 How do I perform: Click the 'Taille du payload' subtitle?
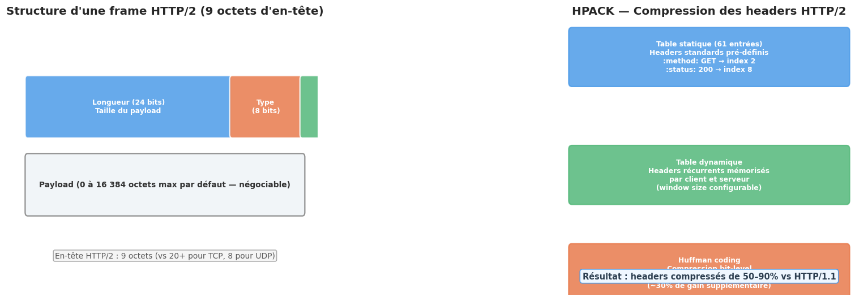click(x=128, y=111)
